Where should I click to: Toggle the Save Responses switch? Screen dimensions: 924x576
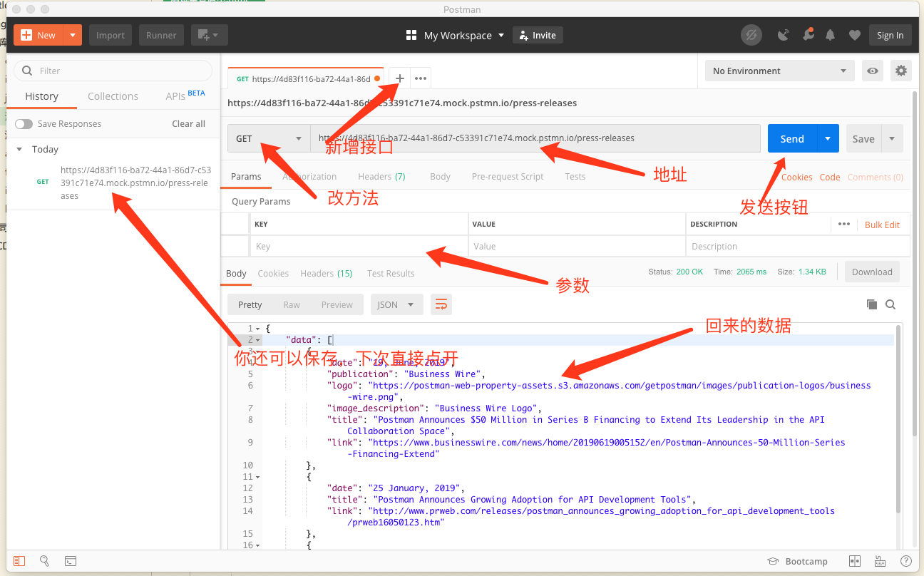[x=24, y=123]
